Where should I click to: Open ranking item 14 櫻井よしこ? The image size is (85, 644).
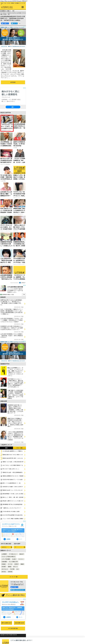click(13, 498)
